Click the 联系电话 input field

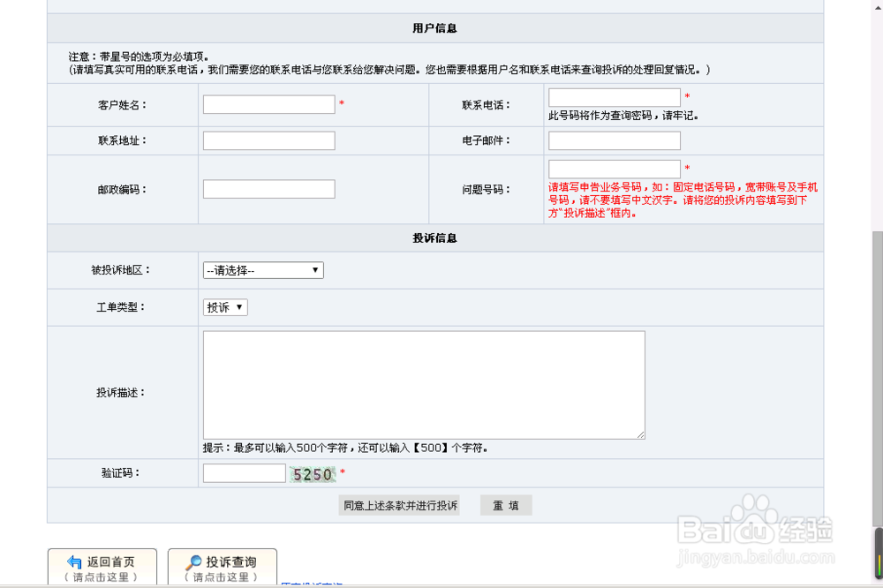pos(613,96)
